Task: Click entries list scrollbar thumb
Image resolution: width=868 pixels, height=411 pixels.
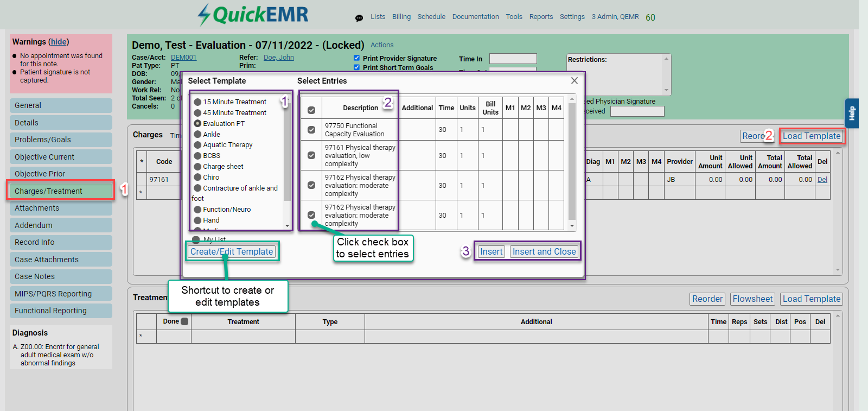Action: [572, 160]
